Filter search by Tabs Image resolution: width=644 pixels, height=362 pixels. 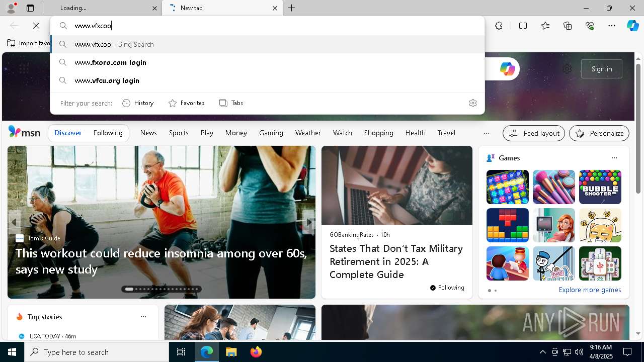pyautogui.click(x=231, y=103)
